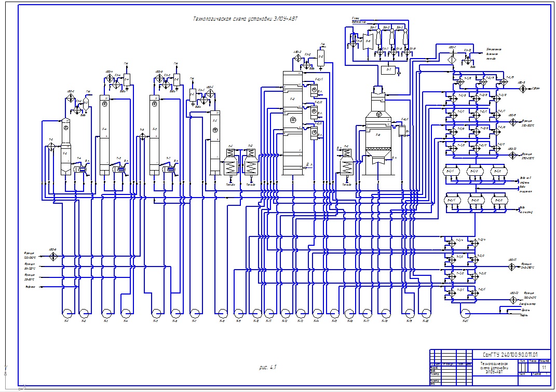
Task: Select the pump symbol labeled Н-5
Action: click(156, 313)
